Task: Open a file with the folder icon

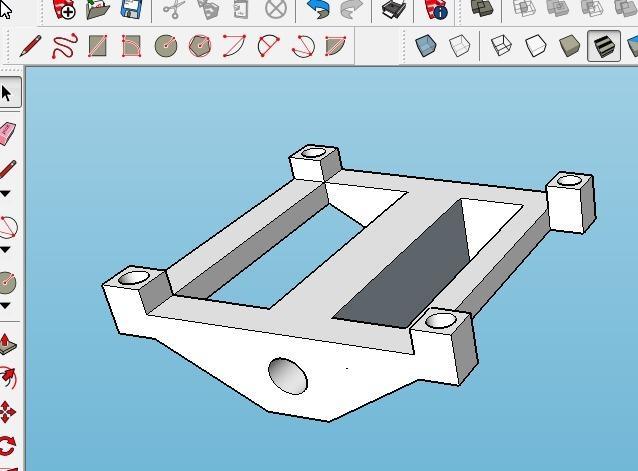Action: click(x=98, y=9)
